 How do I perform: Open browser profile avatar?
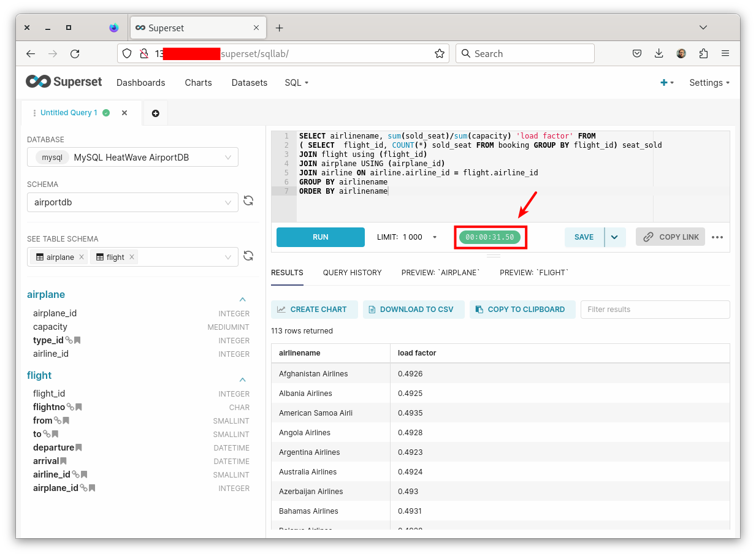pos(681,53)
